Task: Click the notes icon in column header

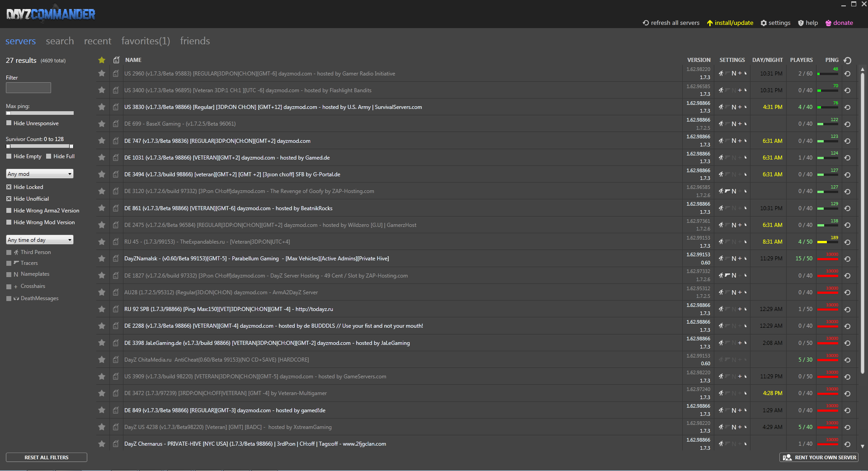Action: (116, 60)
